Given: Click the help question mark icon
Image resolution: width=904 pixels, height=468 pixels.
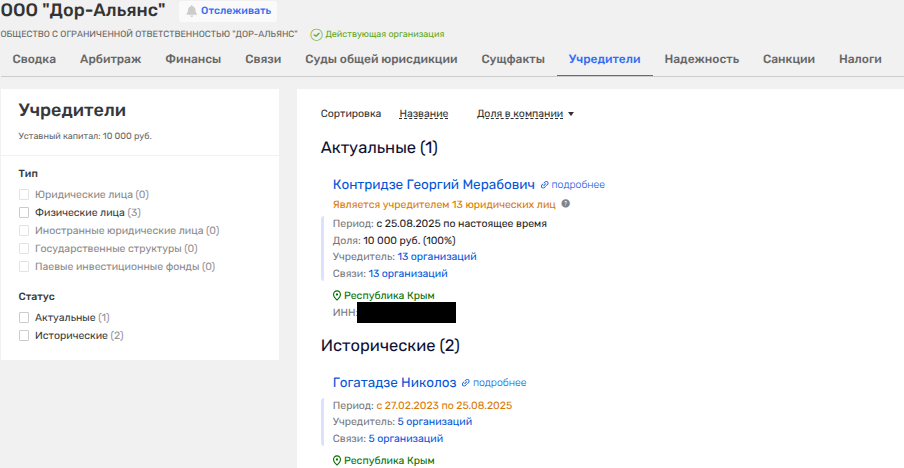Looking at the screenshot, I should point(566,204).
